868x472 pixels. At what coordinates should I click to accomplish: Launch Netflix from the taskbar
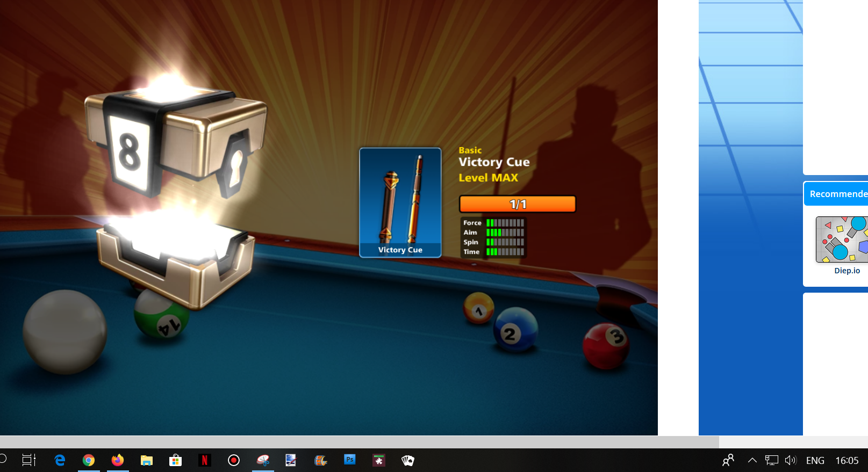205,460
